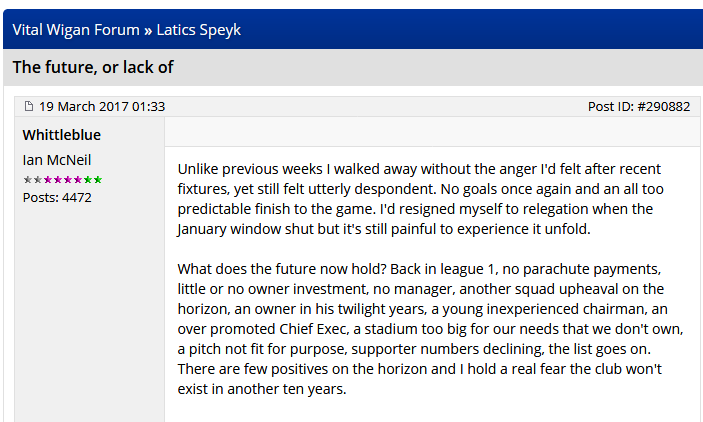This screenshot has height=422, width=703.
Task: Open the post timestamp 19 March 2017 01:33
Action: point(102,106)
